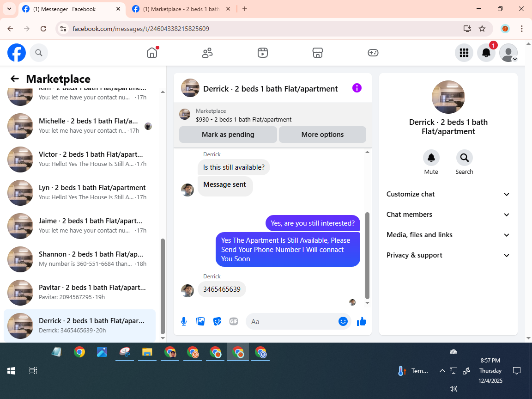Expand Media, files and links section
This screenshot has width=532, height=399.
pyautogui.click(x=448, y=235)
